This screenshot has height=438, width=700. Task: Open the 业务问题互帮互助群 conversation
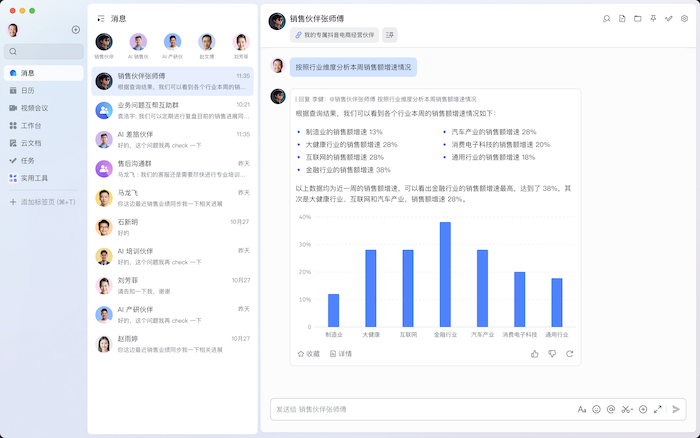(x=172, y=110)
